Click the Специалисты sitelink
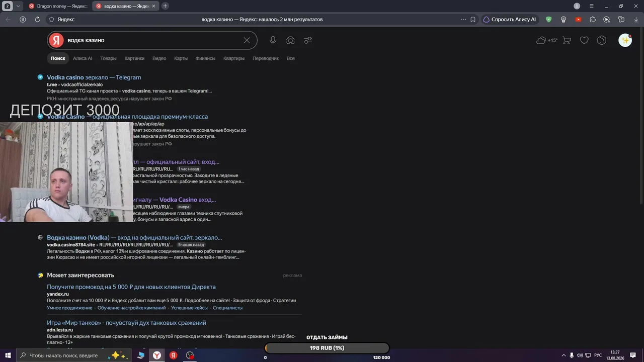 (x=227, y=308)
